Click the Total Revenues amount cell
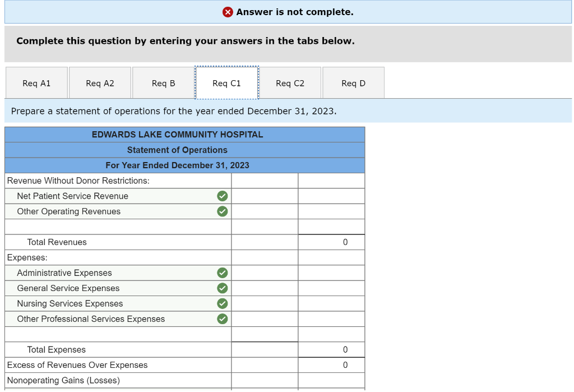This screenshot has height=392, width=574. tap(331, 242)
